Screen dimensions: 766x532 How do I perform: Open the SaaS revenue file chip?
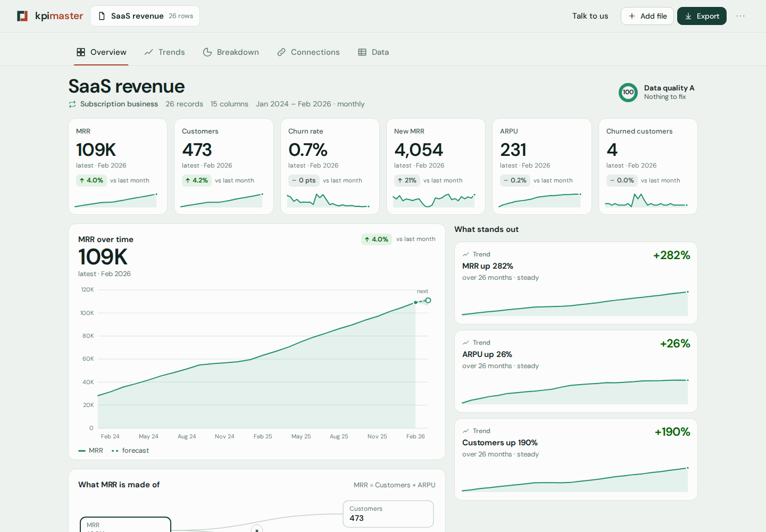pyautogui.click(x=145, y=16)
